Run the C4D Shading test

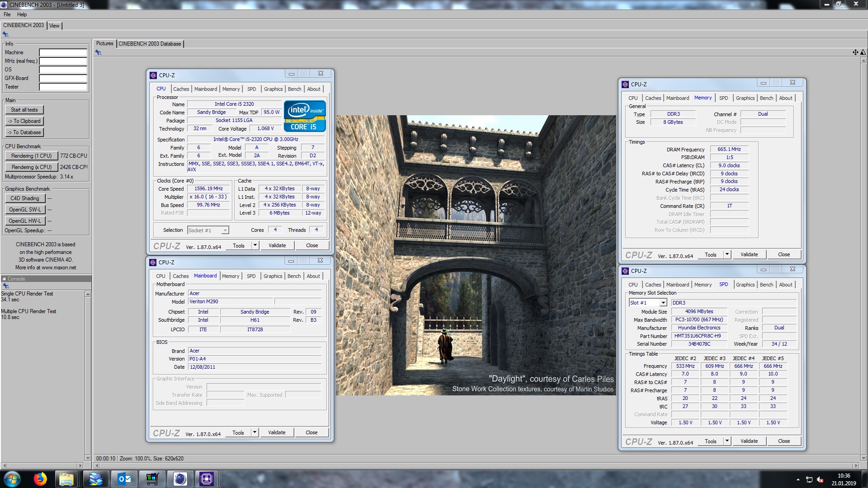25,198
